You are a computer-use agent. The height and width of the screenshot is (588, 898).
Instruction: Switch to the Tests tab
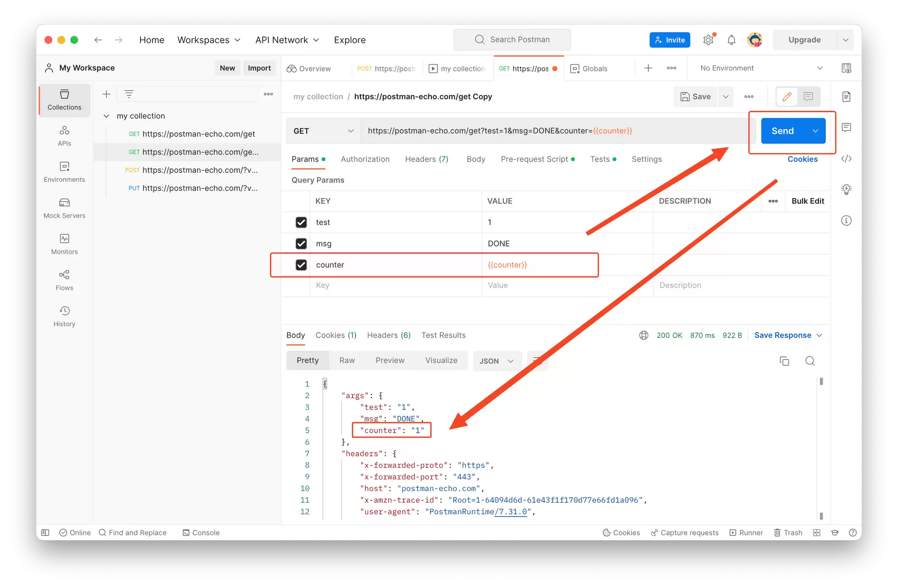tap(603, 159)
